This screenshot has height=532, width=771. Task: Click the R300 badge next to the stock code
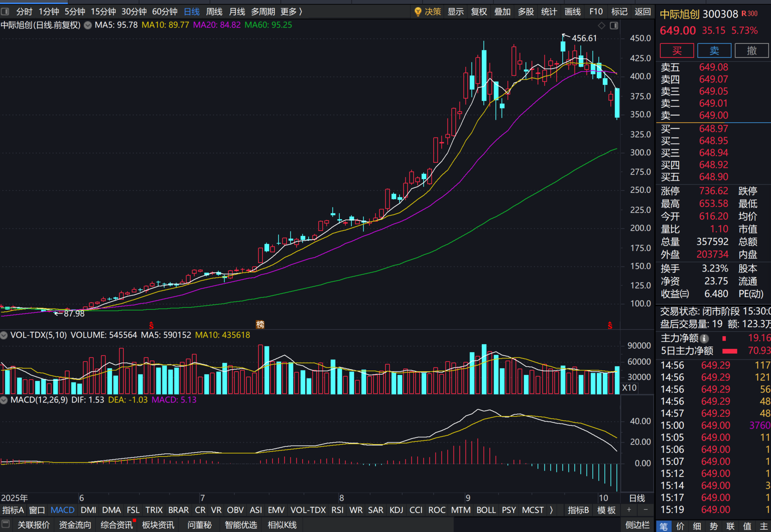click(x=750, y=14)
